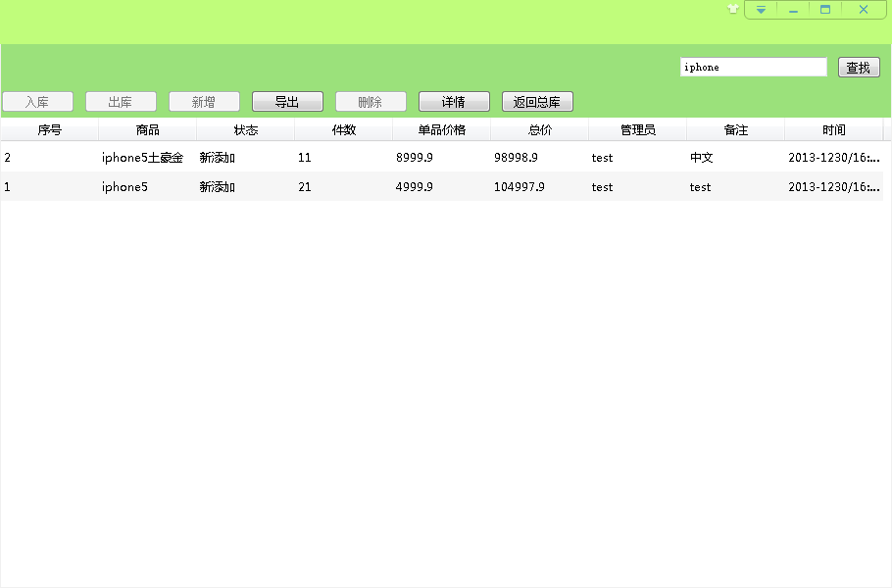Sort by the 时间 column header
Screen dimensions: 892x588
point(833,130)
